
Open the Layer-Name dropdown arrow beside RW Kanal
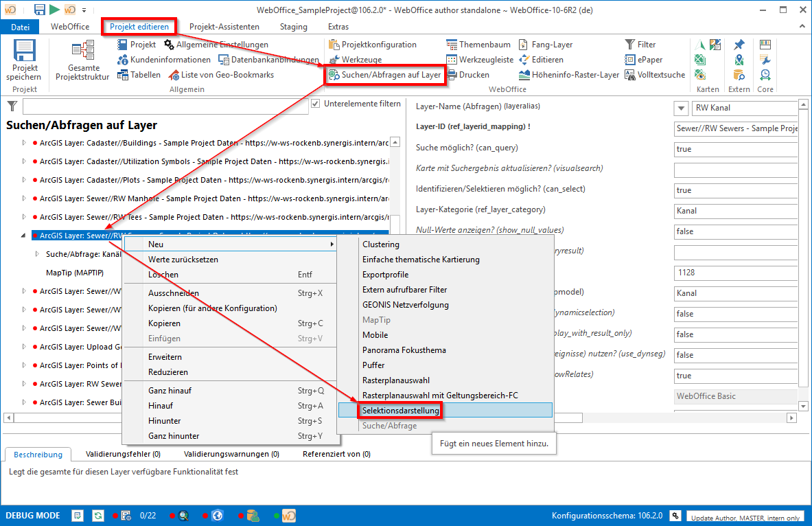pos(682,108)
